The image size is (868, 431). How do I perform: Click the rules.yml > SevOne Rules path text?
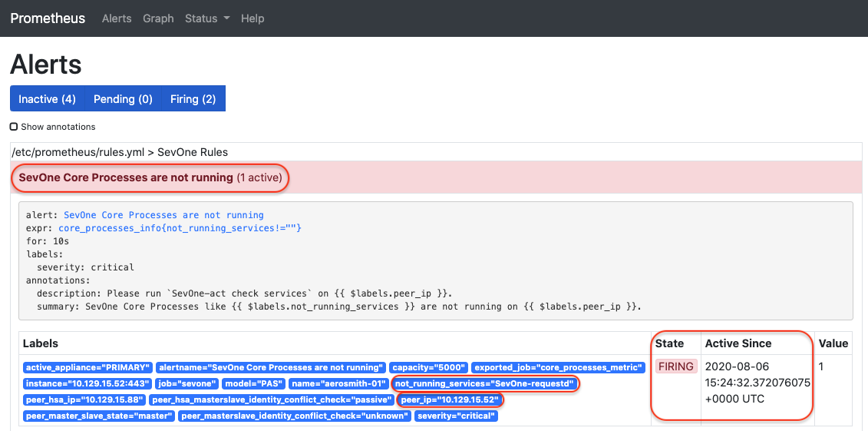[120, 152]
